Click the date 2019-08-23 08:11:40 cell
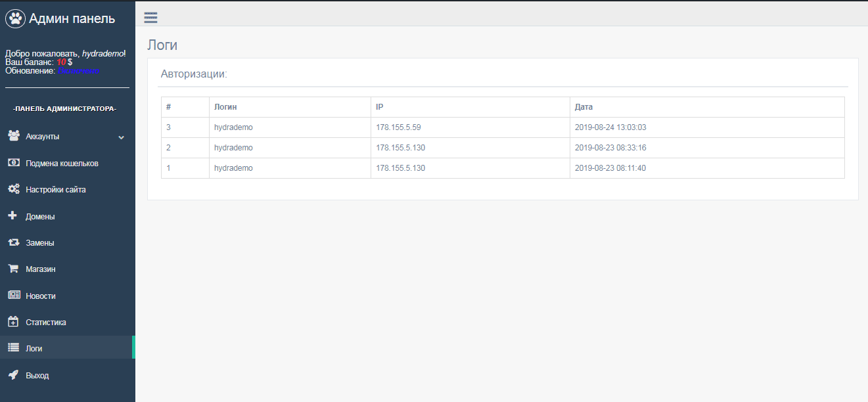868x402 pixels. click(x=610, y=168)
